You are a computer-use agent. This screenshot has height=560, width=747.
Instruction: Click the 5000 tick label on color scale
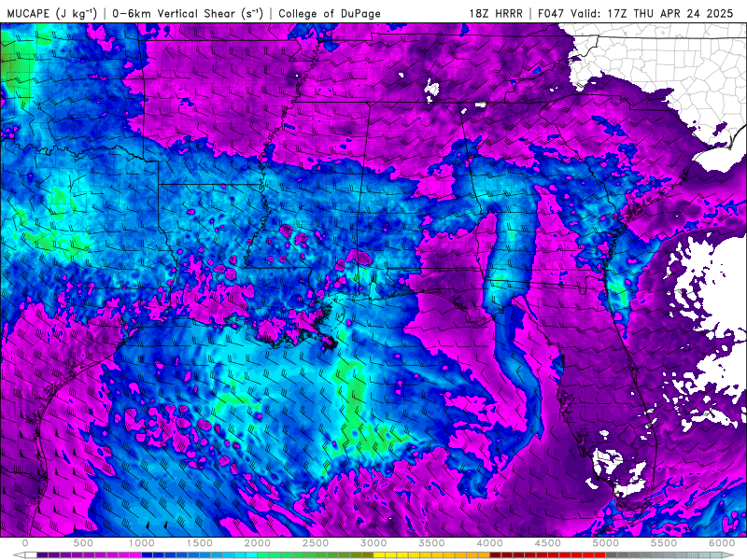(605, 543)
